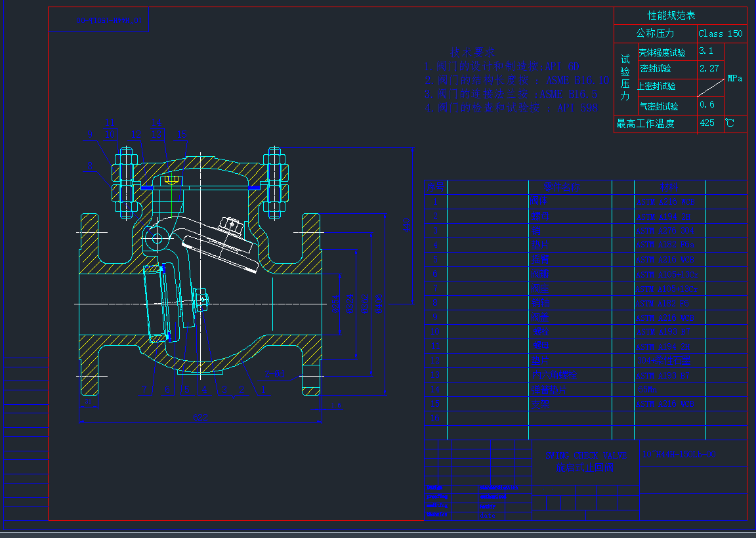The height and width of the screenshot is (538, 756).
Task: Click the seal test value 2.27
Action: click(710, 68)
